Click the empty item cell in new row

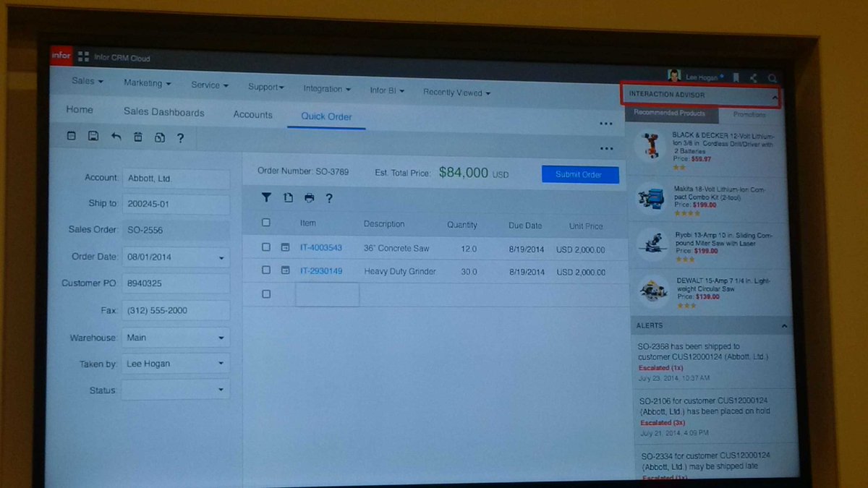coord(328,294)
